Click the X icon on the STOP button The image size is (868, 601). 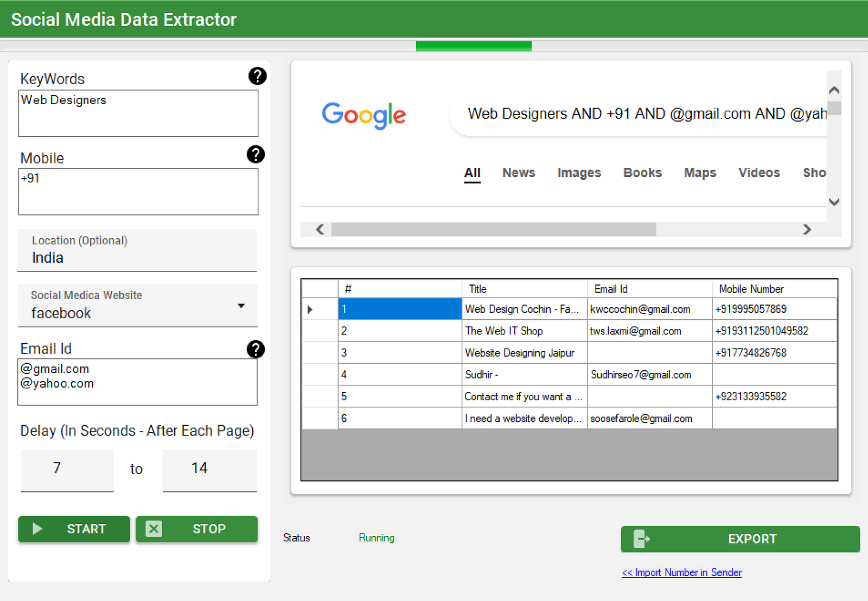point(154,529)
